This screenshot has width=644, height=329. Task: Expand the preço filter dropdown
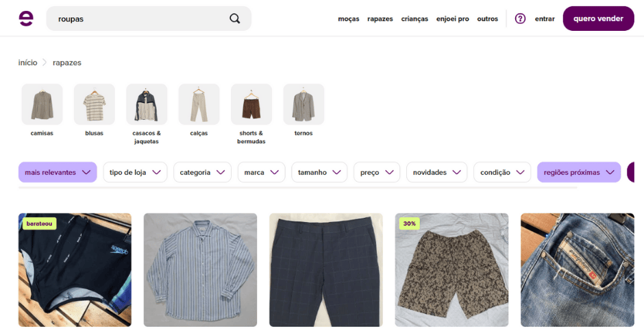coord(377,172)
